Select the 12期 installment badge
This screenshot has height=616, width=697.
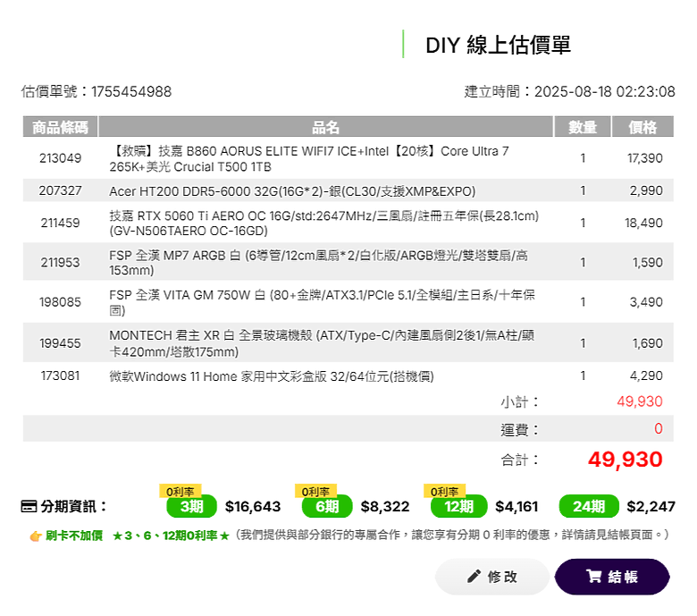tap(458, 506)
